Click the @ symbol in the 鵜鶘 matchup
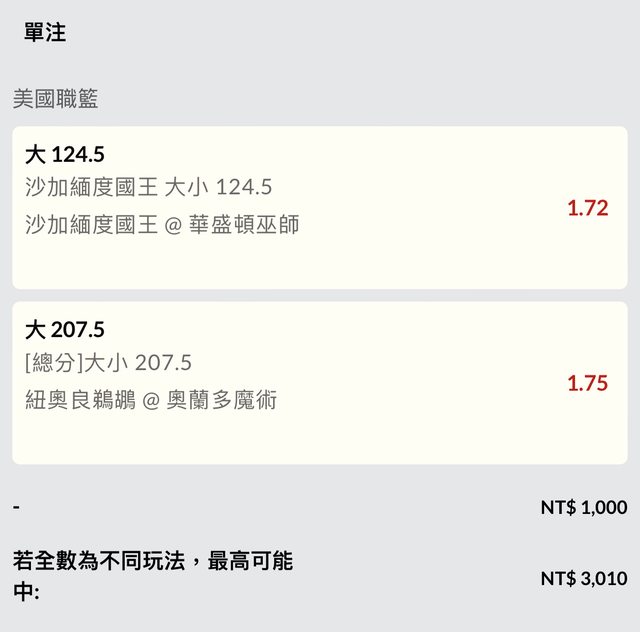 151,400
